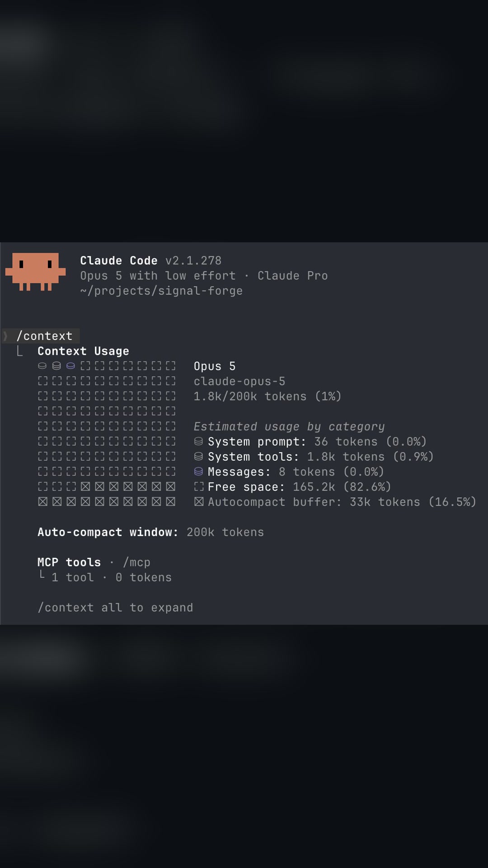Click the /mcp command link
The width and height of the screenshot is (488, 868).
136,562
